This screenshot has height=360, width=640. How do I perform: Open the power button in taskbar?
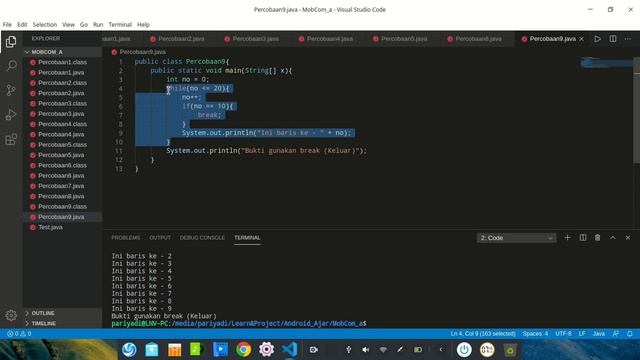coord(464,350)
